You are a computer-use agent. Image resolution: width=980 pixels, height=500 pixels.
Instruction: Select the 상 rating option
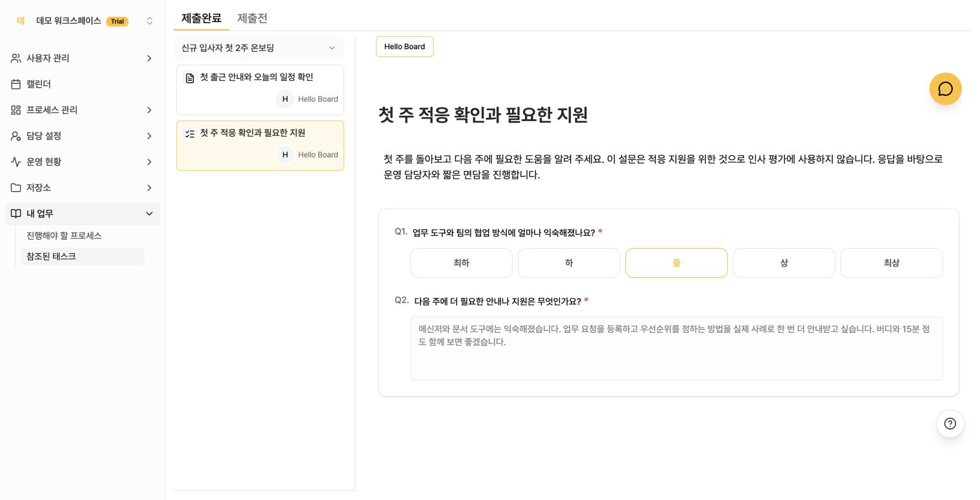click(784, 263)
